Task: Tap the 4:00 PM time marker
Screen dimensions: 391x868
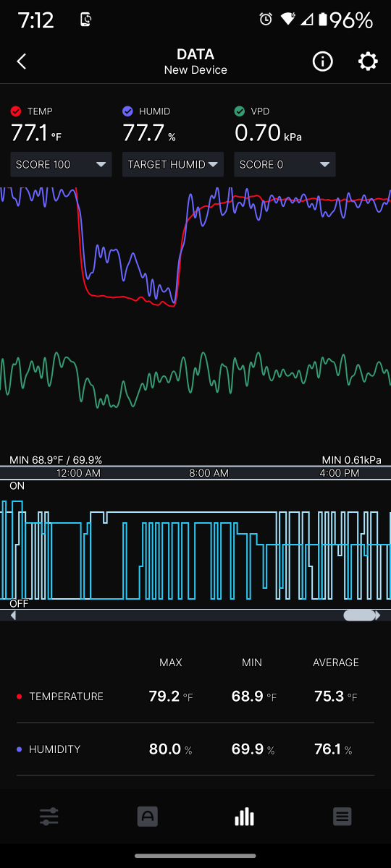Action: [339, 473]
